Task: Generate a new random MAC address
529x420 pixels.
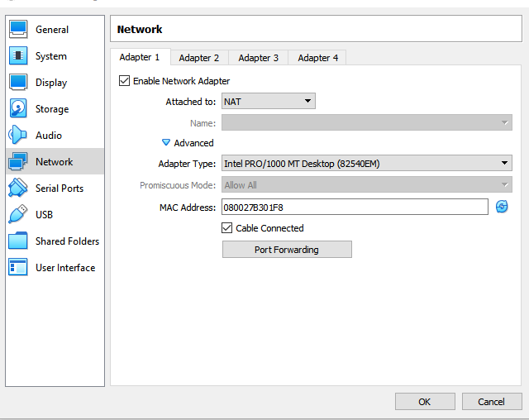Action: tap(502, 207)
